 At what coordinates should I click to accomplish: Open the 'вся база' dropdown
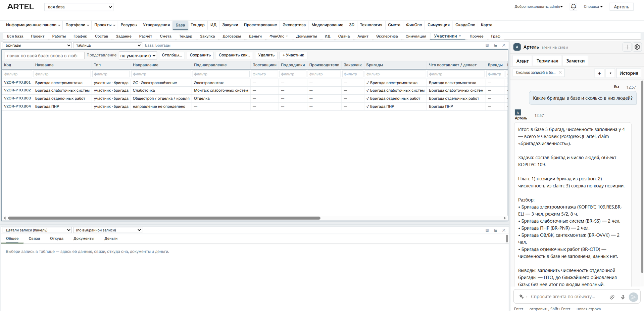tap(79, 7)
